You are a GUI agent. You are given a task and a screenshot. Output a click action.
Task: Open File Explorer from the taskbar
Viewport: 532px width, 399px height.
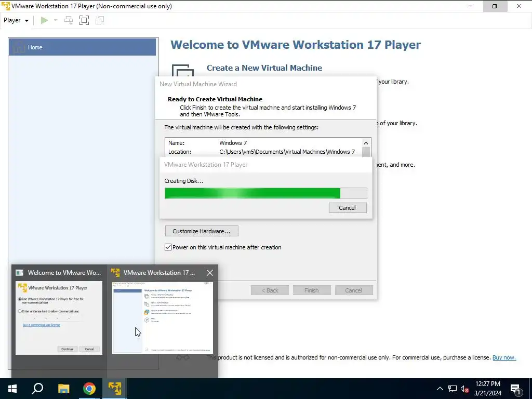tap(63, 389)
